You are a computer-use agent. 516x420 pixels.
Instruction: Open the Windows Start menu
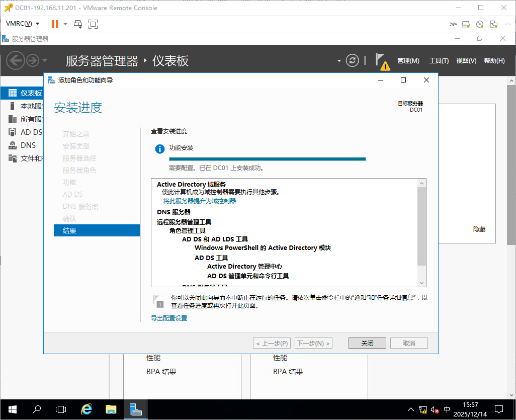point(13,409)
